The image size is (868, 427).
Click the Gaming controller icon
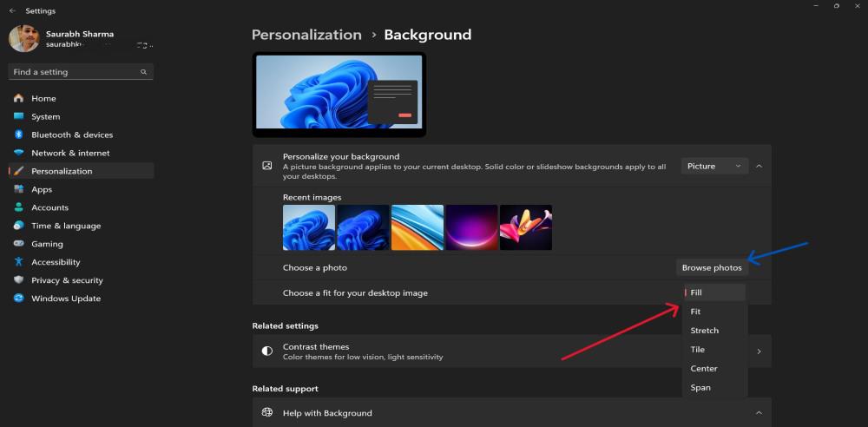click(19, 244)
